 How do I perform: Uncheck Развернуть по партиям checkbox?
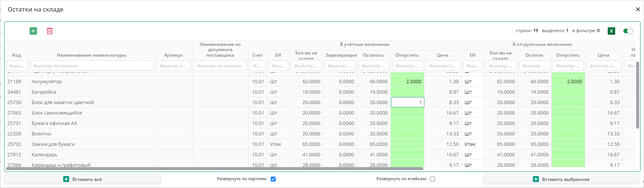(x=273, y=179)
